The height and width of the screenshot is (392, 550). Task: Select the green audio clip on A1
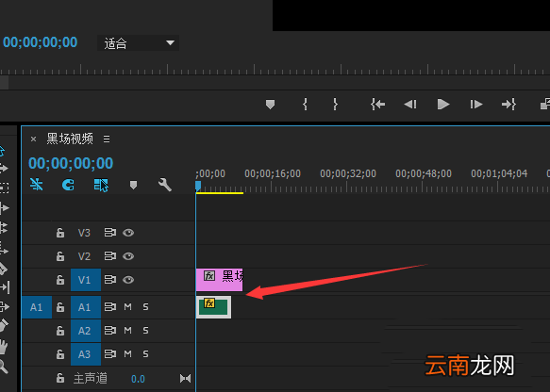[213, 307]
